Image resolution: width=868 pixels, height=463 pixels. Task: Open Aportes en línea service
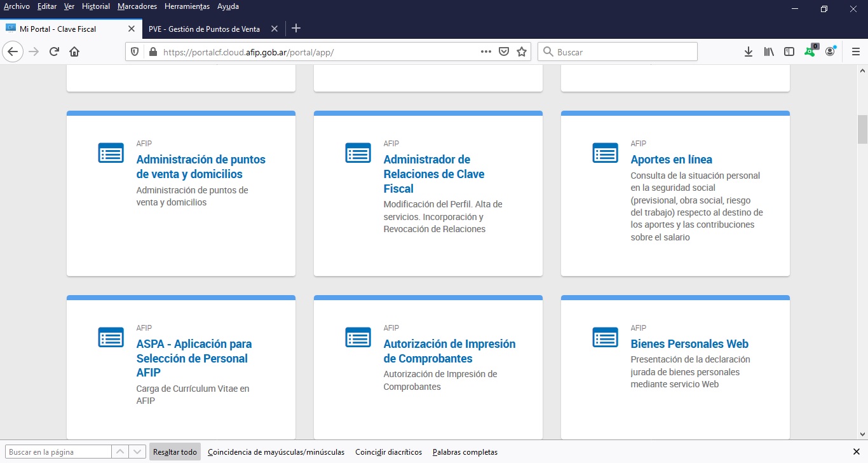[x=672, y=160]
